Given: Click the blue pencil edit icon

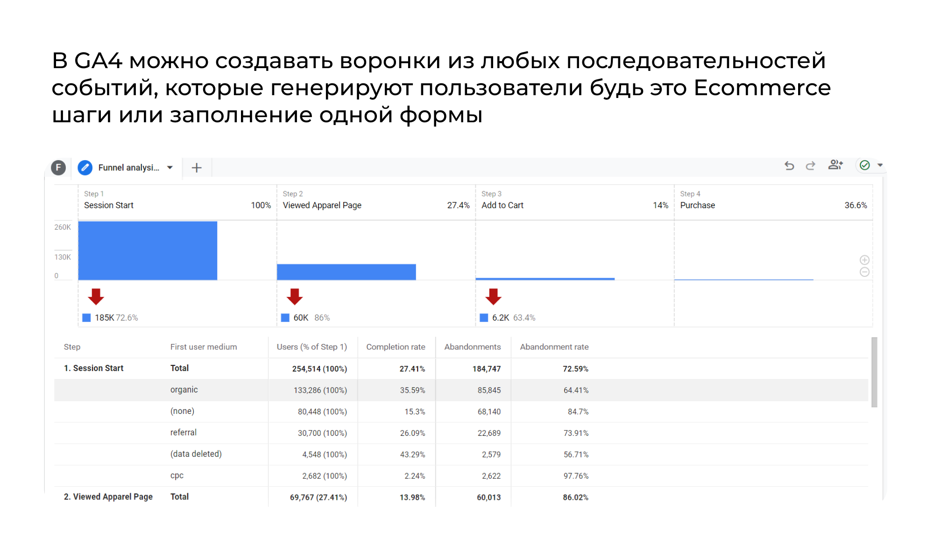Looking at the screenshot, I should coord(85,168).
